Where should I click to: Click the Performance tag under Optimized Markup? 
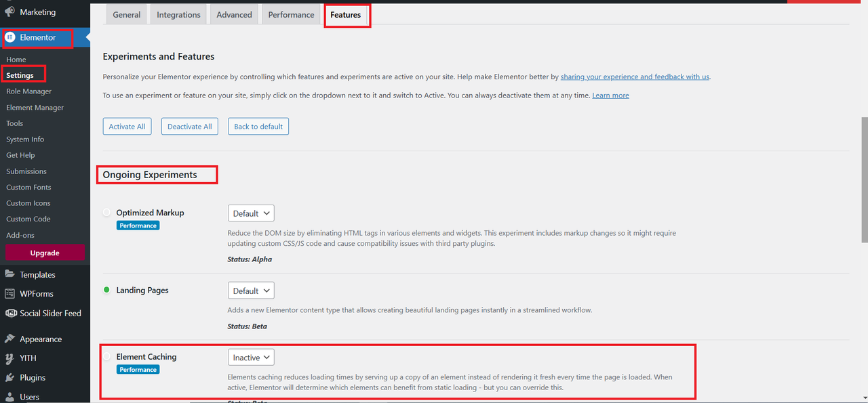[x=138, y=226]
